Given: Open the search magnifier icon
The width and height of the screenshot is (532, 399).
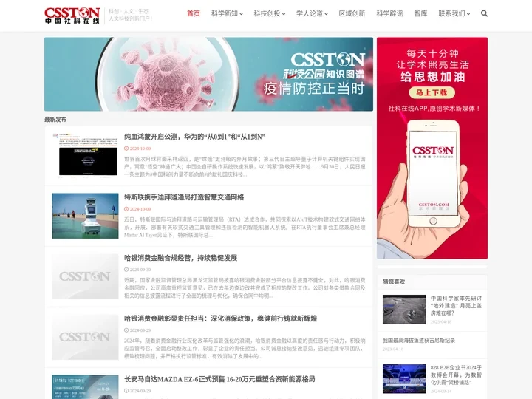Looking at the screenshot, I should pos(484,13).
